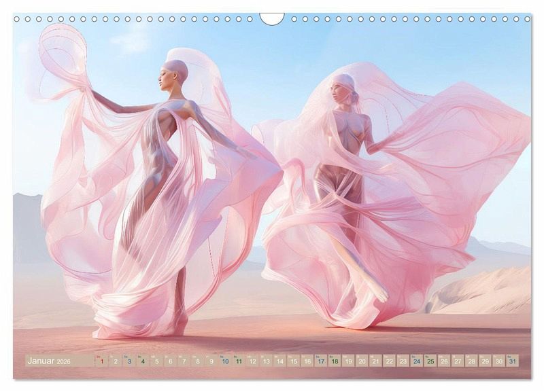This screenshot has height=392, width=544.
Task: Select day 4 in the date row
Action: pos(143,361)
